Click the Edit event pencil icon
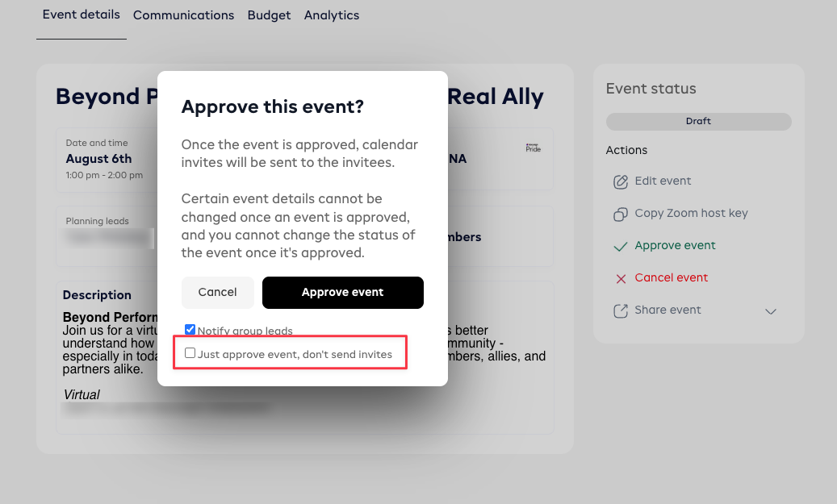This screenshot has height=504, width=837. coord(621,181)
